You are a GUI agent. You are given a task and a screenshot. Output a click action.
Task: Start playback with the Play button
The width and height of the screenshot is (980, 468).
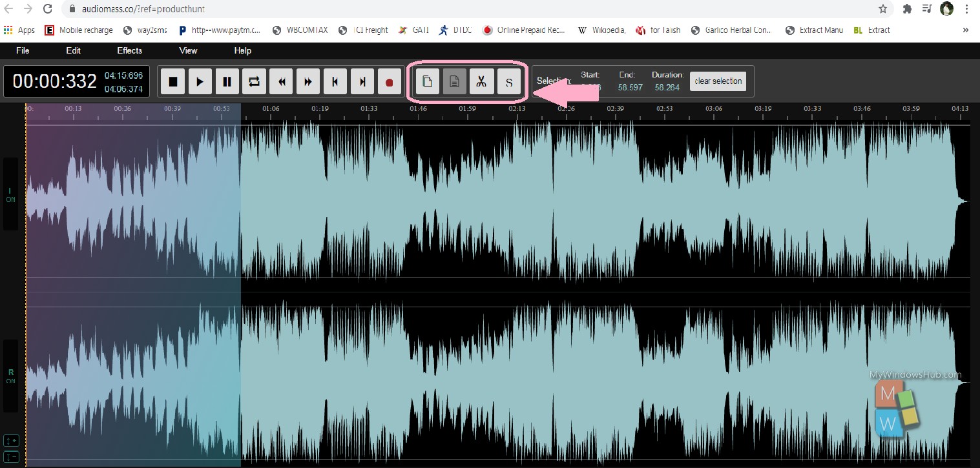[200, 82]
